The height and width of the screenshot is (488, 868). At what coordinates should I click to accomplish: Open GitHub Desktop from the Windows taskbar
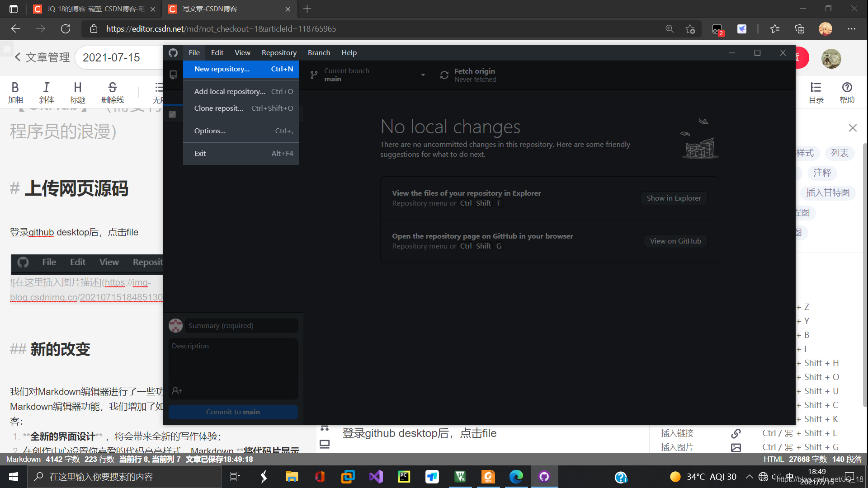click(544, 477)
